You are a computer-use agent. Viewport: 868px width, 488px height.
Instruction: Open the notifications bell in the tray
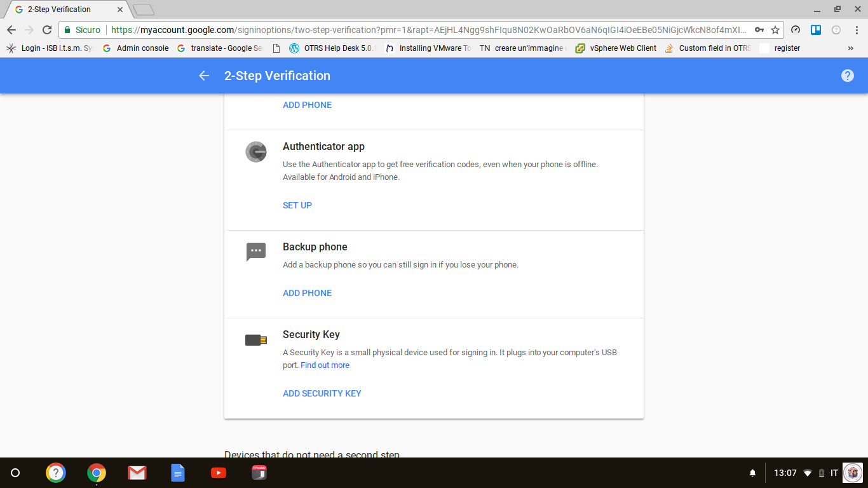point(753,473)
